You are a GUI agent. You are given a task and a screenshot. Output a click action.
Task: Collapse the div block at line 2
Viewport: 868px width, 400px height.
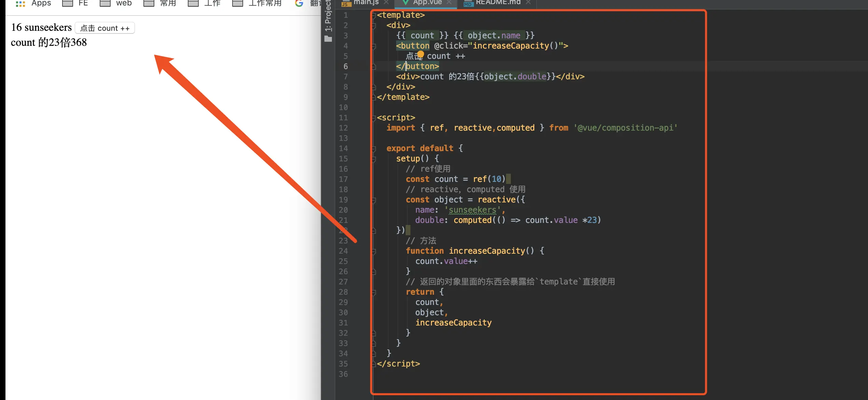pos(374,26)
